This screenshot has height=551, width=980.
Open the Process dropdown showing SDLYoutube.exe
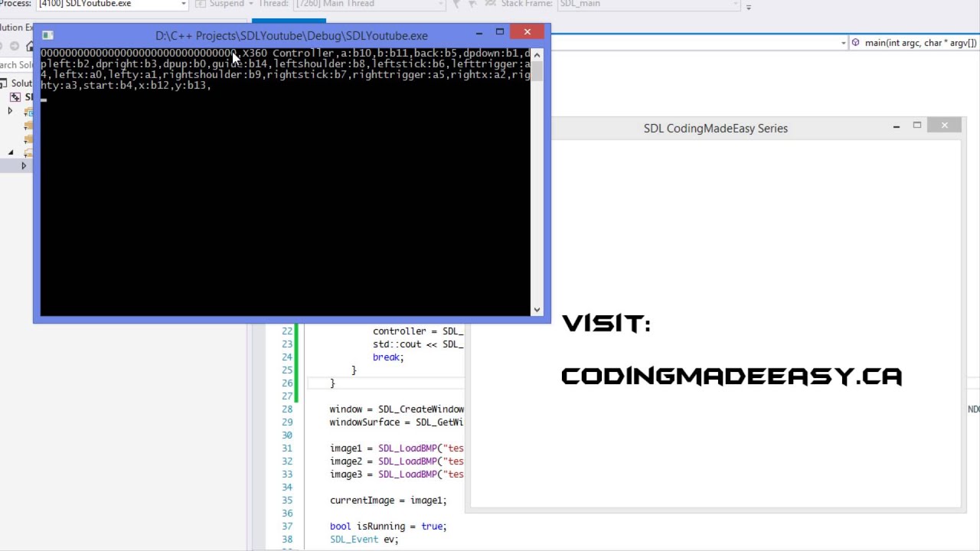click(112, 4)
